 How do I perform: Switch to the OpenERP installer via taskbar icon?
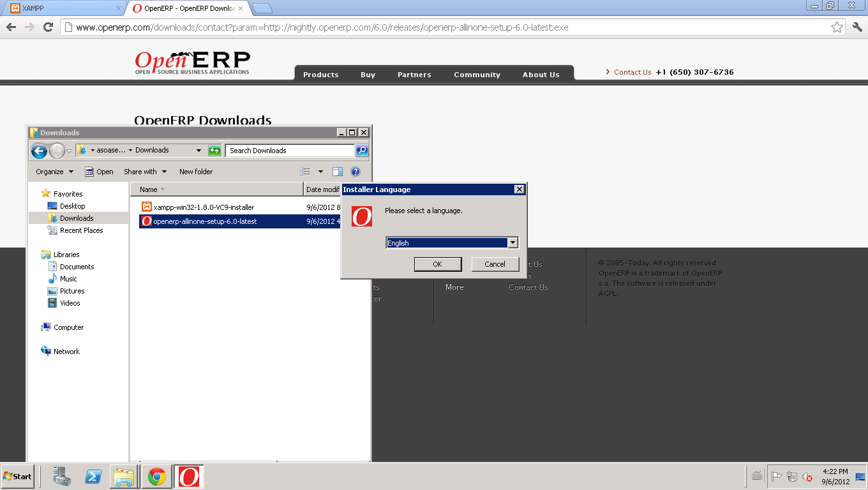[187, 476]
